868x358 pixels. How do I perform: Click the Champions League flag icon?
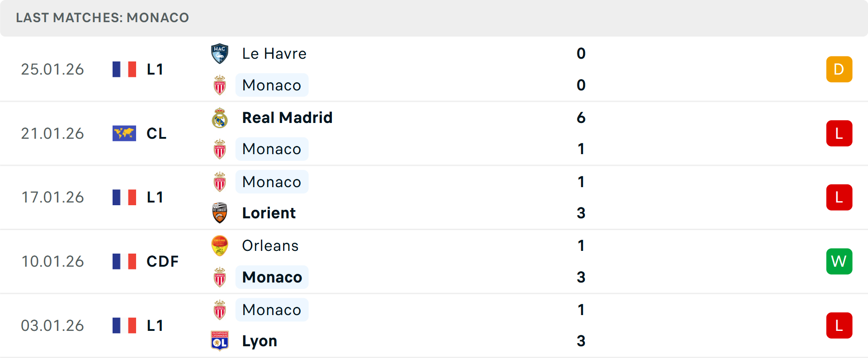[124, 133]
